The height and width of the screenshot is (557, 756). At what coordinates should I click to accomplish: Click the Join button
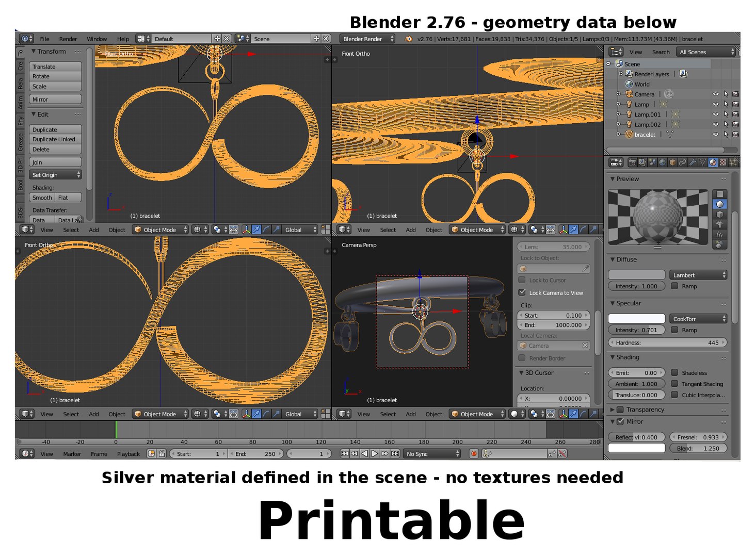pyautogui.click(x=55, y=162)
